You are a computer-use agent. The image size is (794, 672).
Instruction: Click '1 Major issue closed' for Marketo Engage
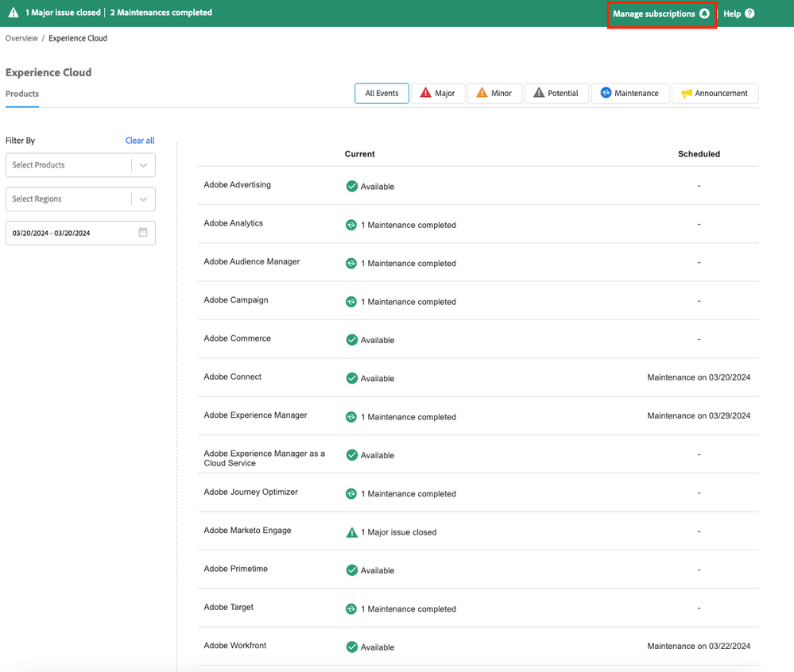tap(398, 532)
